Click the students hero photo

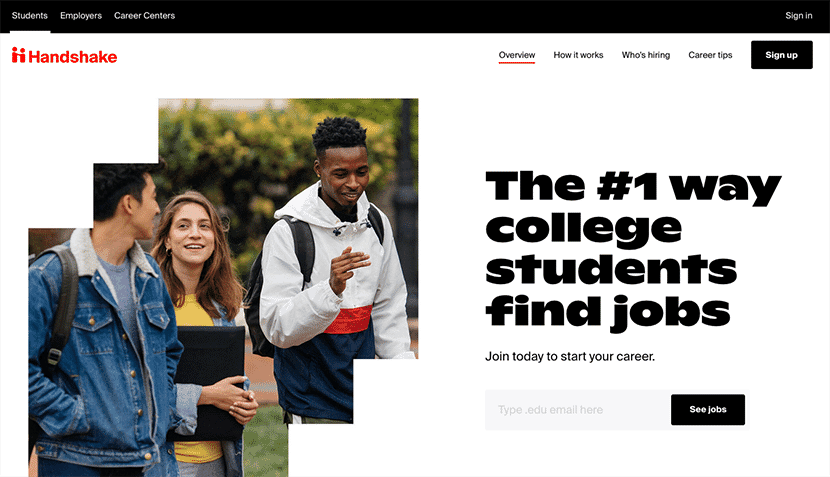tap(223, 287)
